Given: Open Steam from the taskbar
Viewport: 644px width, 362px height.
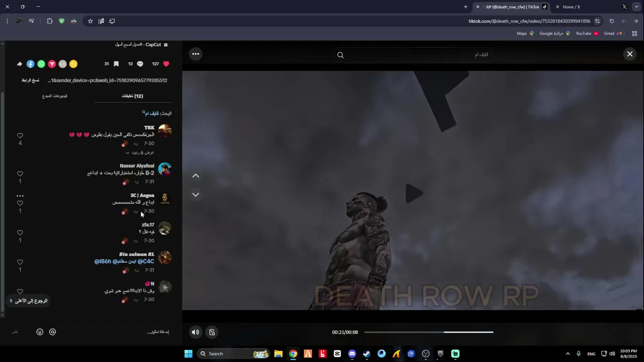Looking at the screenshot, I should tap(367, 353).
